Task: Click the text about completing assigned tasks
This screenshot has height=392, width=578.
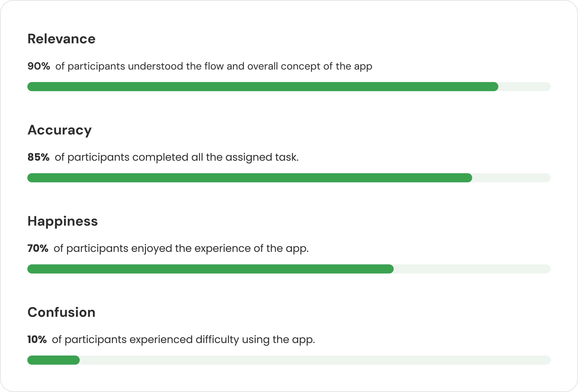Action: (177, 157)
